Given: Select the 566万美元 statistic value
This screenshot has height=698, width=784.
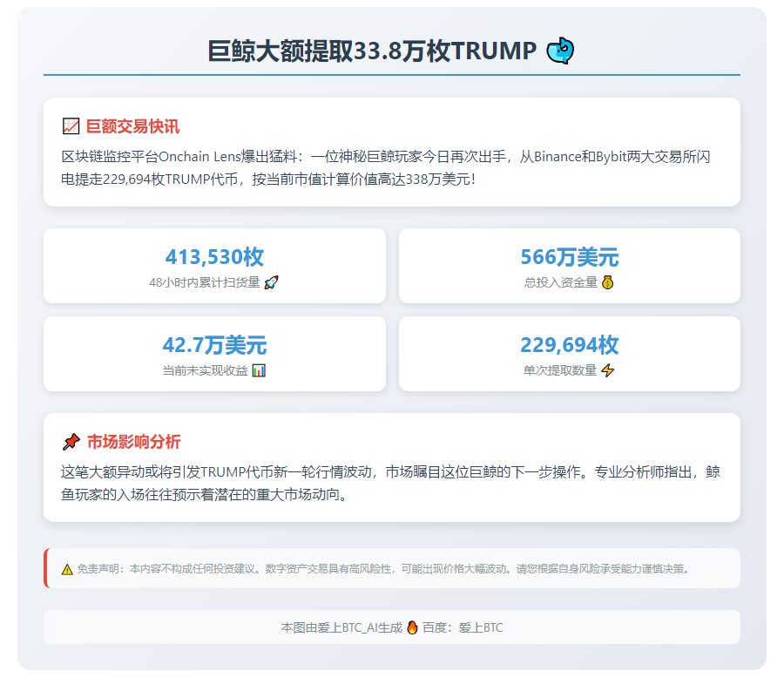Looking at the screenshot, I should 571,258.
